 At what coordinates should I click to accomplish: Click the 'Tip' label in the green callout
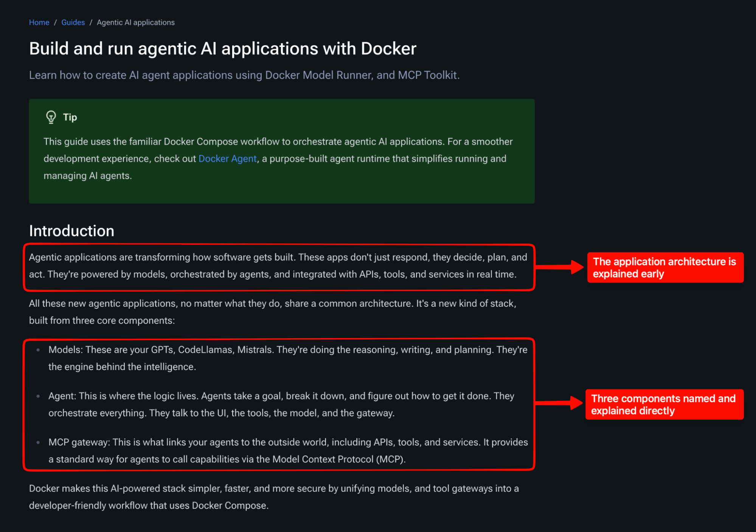coord(70,117)
